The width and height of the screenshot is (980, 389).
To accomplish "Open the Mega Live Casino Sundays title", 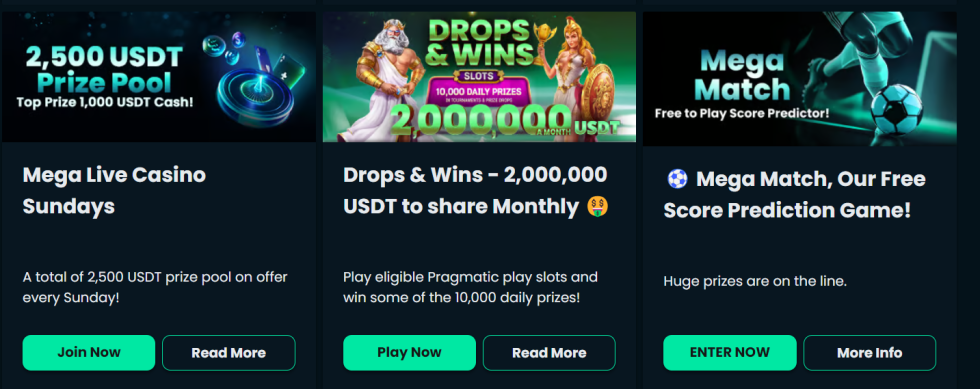I will point(114,190).
